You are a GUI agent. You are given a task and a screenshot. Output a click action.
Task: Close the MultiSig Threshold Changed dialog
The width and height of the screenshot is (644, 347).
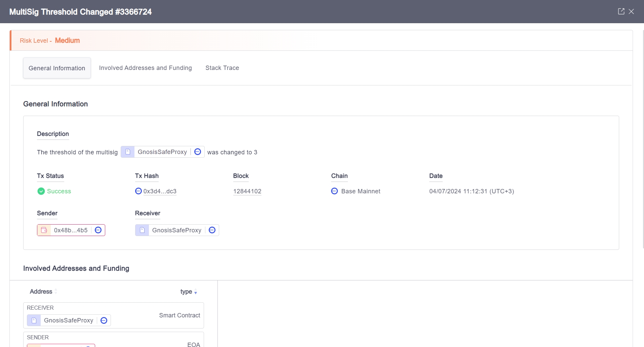(632, 11)
